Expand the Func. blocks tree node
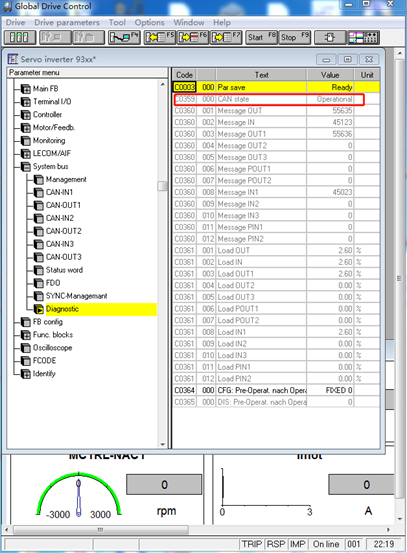 (25, 335)
